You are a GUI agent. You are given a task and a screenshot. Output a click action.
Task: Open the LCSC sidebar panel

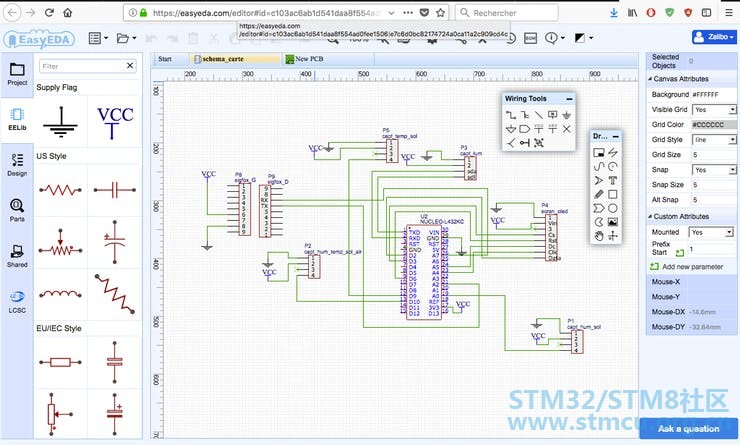click(17, 302)
